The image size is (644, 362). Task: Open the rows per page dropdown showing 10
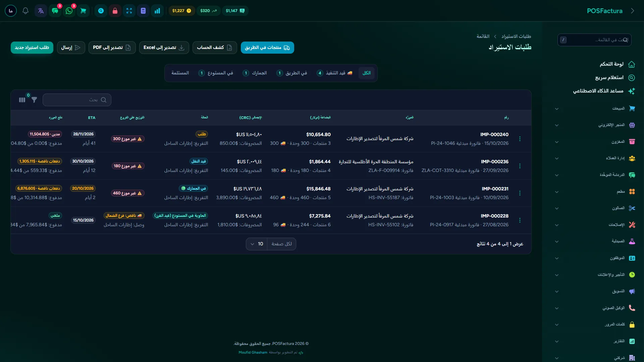257,244
